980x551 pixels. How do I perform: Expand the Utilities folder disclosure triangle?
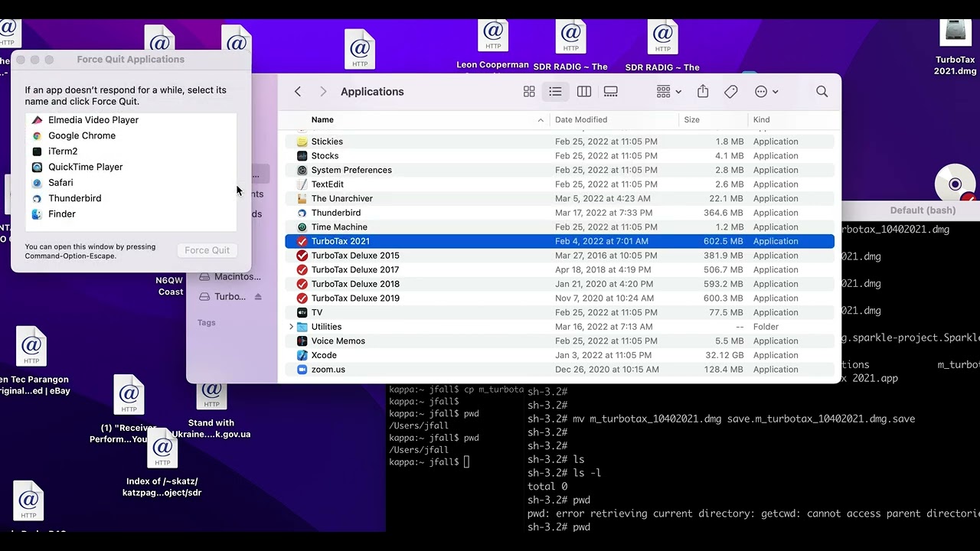[291, 327]
